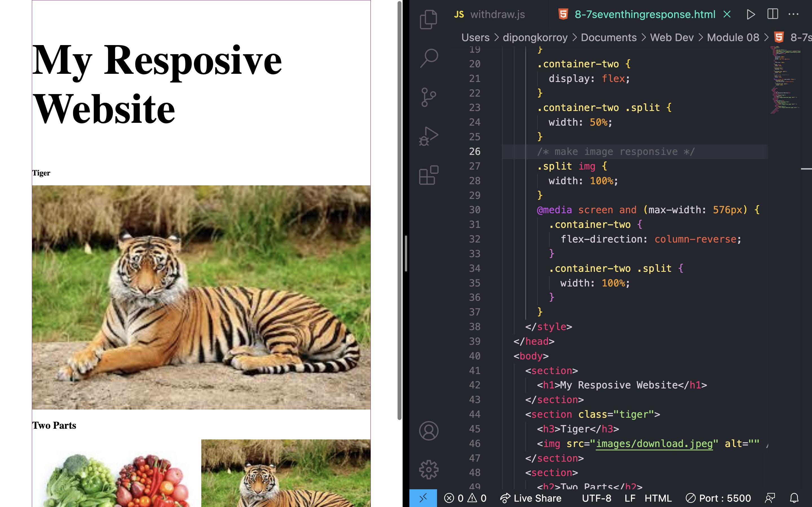Open the Run and Debug view
This screenshot has height=507, width=812.
click(x=429, y=136)
